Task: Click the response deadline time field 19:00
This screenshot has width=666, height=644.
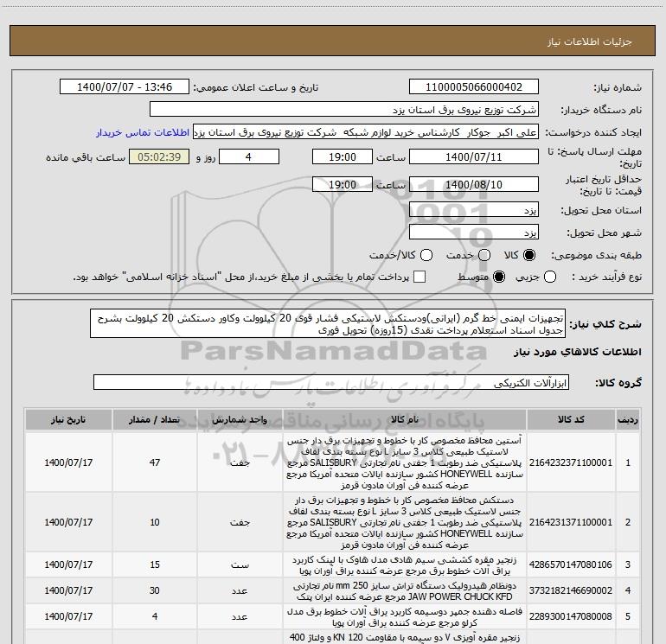Action: [343, 156]
